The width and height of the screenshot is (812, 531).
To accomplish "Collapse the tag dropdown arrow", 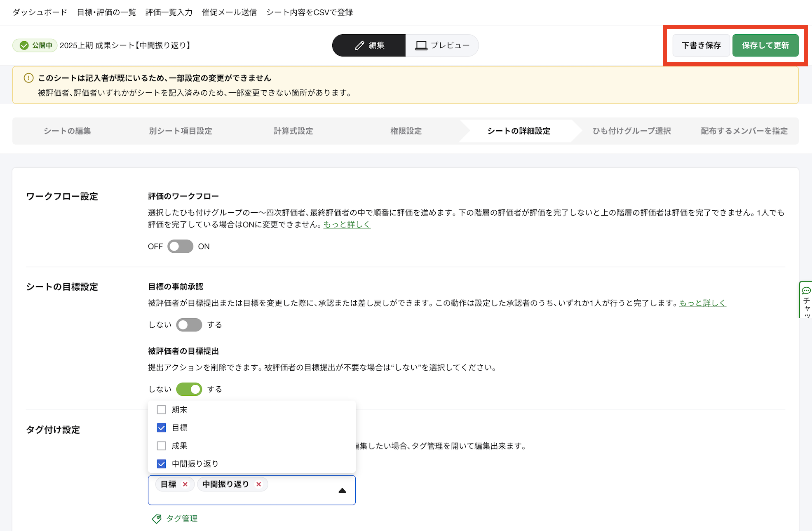I will coord(342,490).
